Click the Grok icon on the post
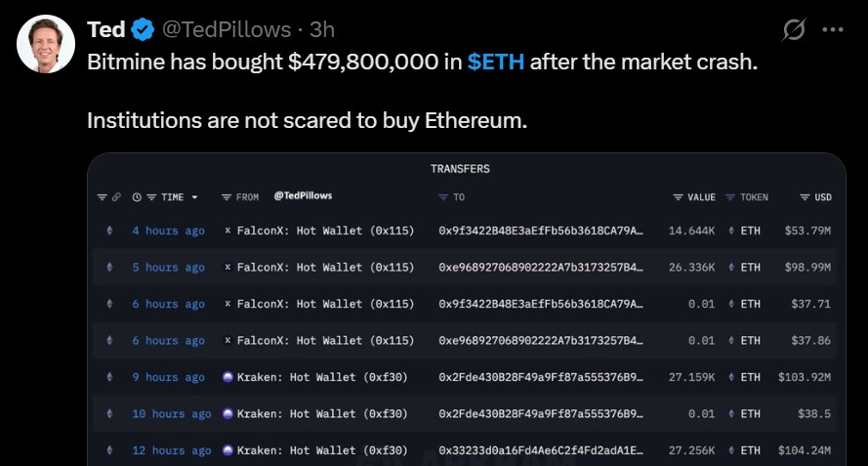This screenshot has width=868, height=466. (x=795, y=30)
